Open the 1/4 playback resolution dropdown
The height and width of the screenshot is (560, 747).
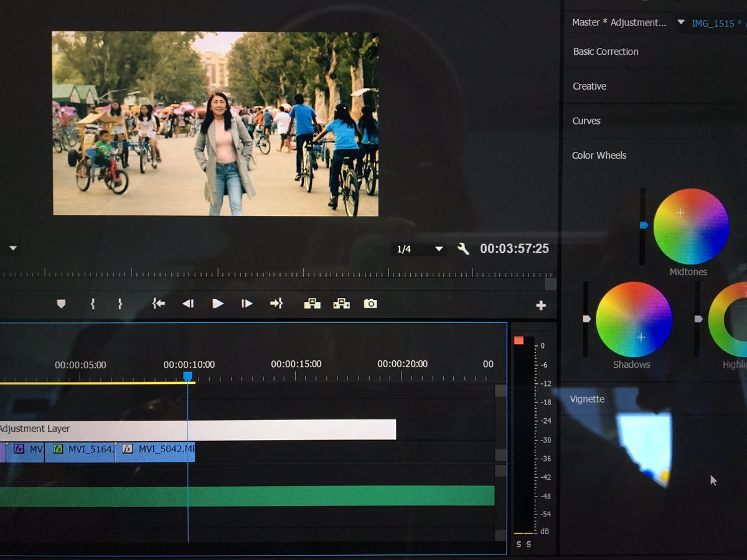tap(418, 249)
